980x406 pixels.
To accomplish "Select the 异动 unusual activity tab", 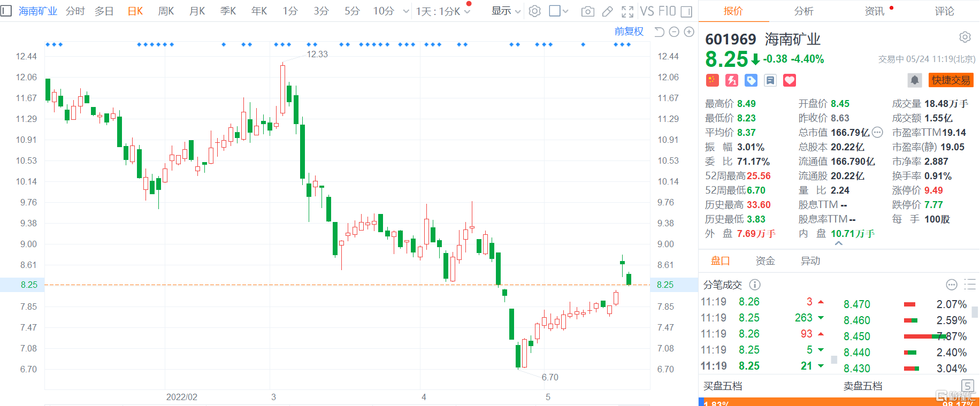I will point(810,261).
